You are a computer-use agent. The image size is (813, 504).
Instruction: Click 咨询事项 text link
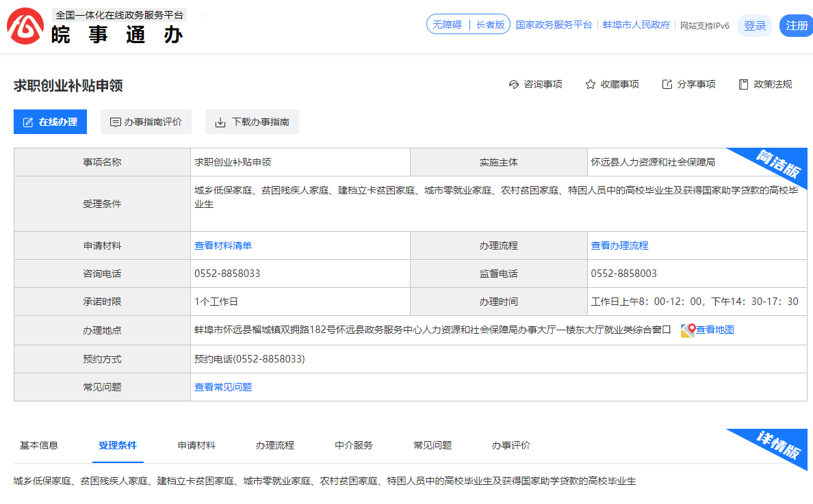click(x=543, y=84)
